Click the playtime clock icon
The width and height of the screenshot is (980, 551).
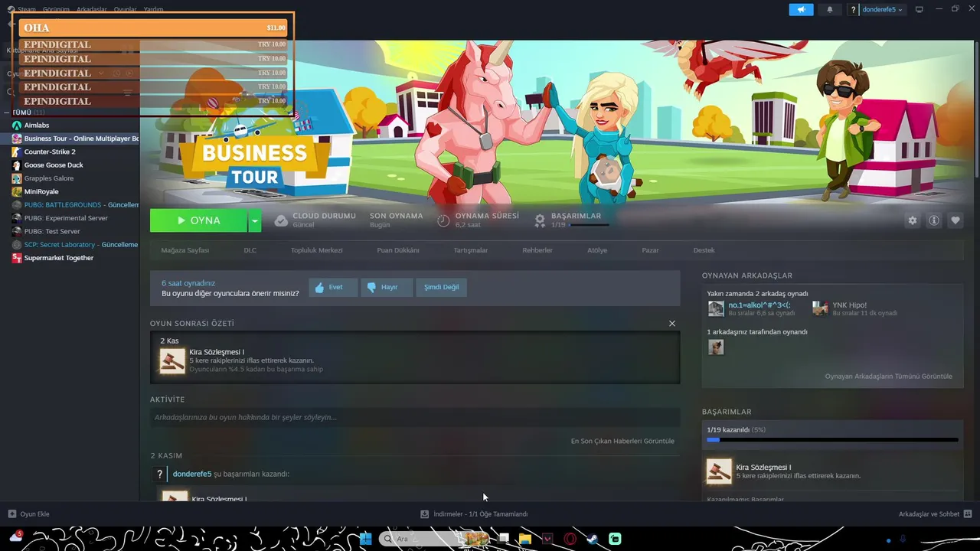coord(443,220)
